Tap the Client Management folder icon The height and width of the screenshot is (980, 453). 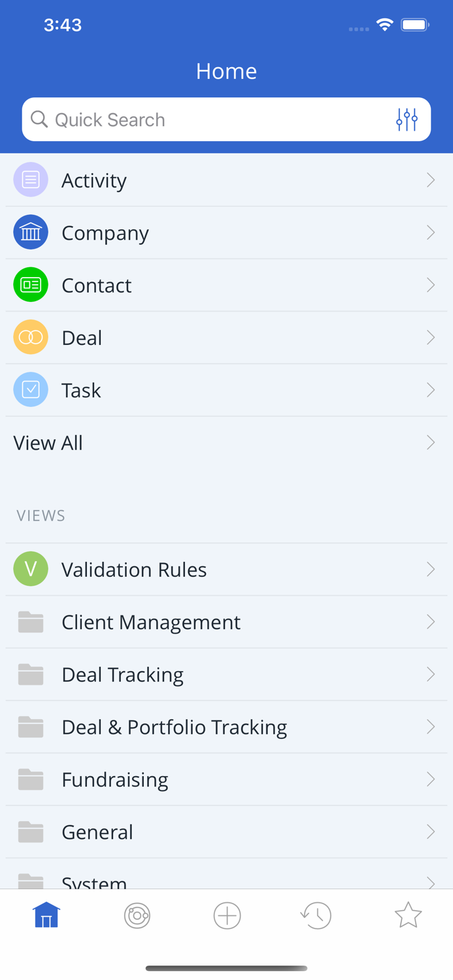31,622
